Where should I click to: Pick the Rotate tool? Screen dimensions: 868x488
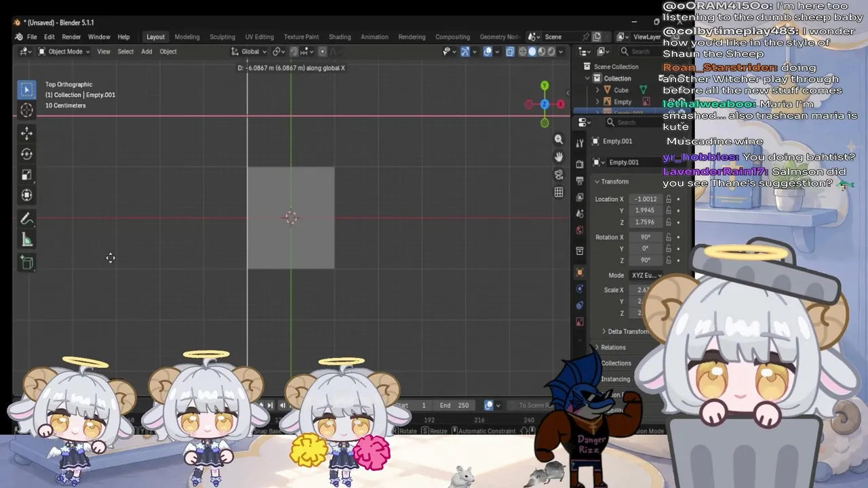pyautogui.click(x=26, y=154)
